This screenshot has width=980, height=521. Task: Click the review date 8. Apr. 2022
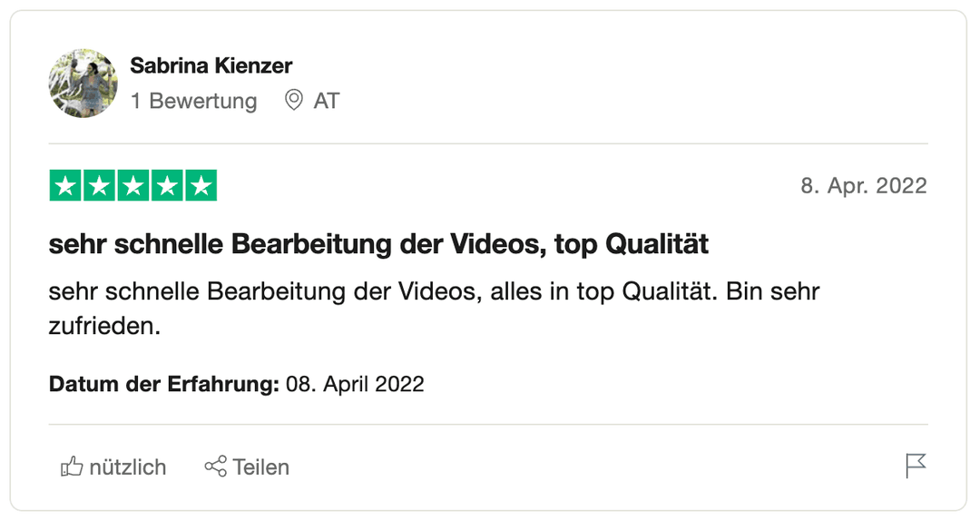(x=863, y=186)
